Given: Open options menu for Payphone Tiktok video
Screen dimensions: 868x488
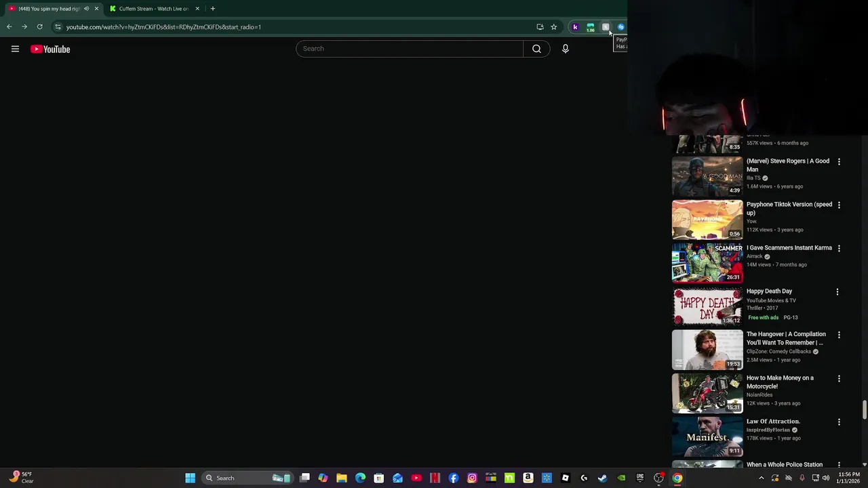Looking at the screenshot, I should [x=839, y=205].
